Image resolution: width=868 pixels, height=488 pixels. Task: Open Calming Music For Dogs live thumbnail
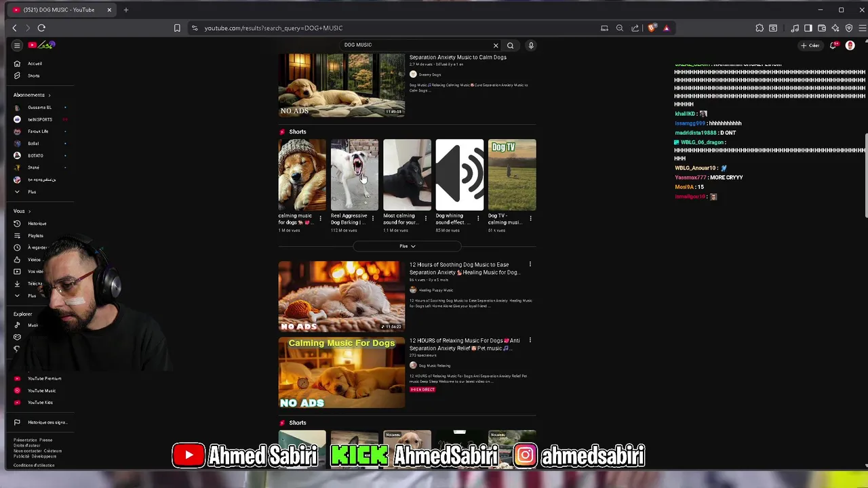[342, 373]
